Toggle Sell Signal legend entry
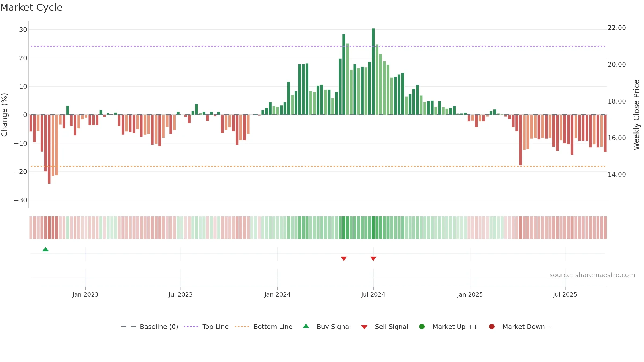Image resolution: width=644 pixels, height=362 pixels. pyautogui.click(x=385, y=327)
